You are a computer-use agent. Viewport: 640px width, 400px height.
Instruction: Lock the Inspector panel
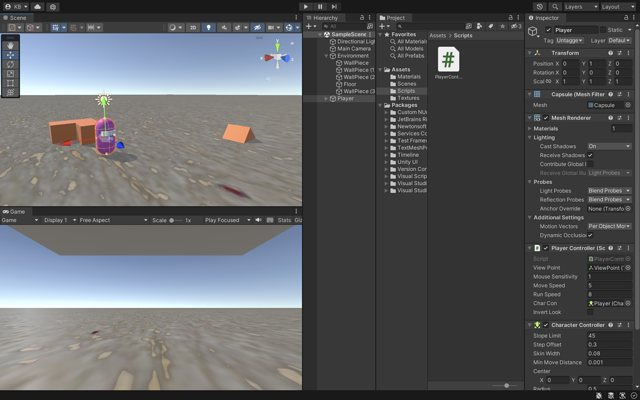[627, 18]
